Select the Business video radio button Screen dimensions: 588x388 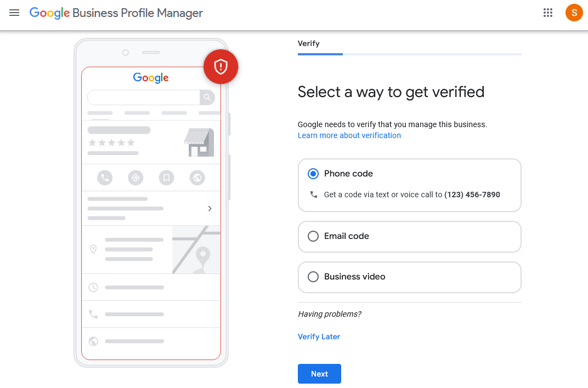point(313,277)
